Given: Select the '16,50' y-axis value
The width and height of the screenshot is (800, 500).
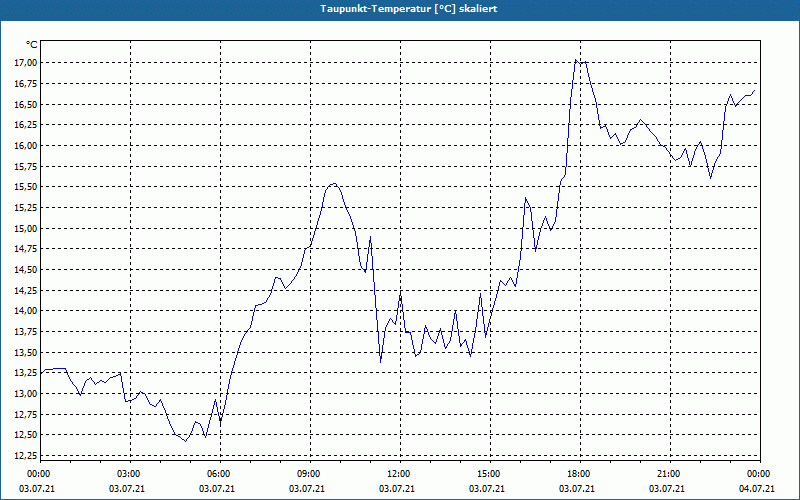Looking at the screenshot, I should pos(28,104).
